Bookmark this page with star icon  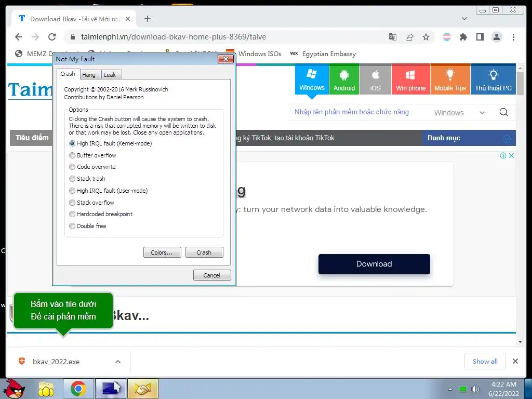[x=426, y=37]
